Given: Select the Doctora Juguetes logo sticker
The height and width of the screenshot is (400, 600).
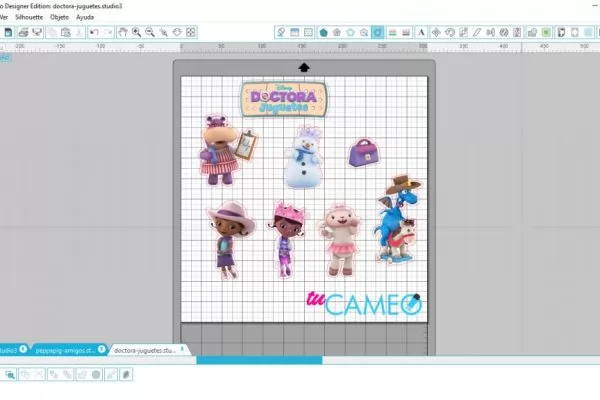Looking at the screenshot, I should click(284, 99).
